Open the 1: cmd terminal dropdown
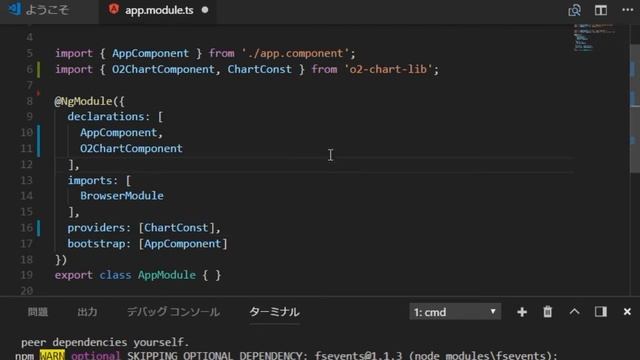Screen dimensions: 640x360 (x=455, y=312)
